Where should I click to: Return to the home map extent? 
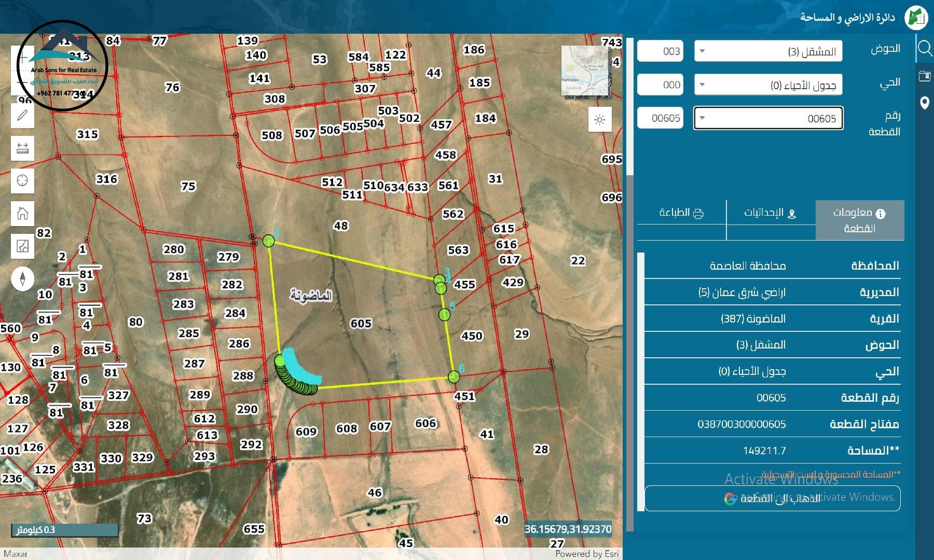(x=22, y=213)
